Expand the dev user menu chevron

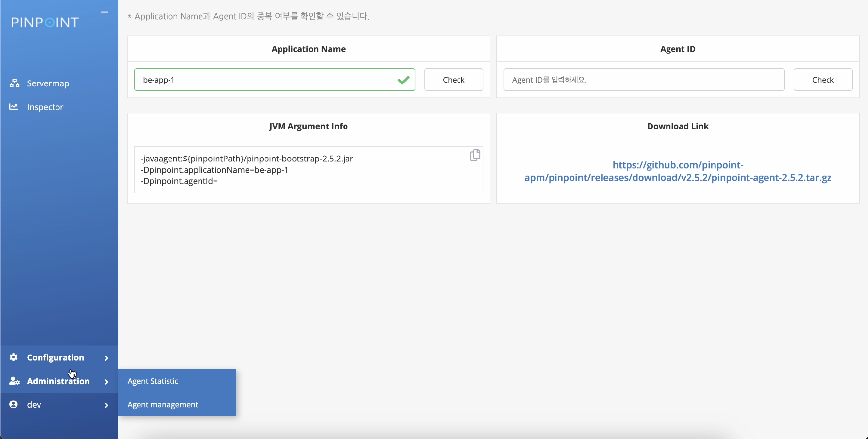[x=106, y=405]
